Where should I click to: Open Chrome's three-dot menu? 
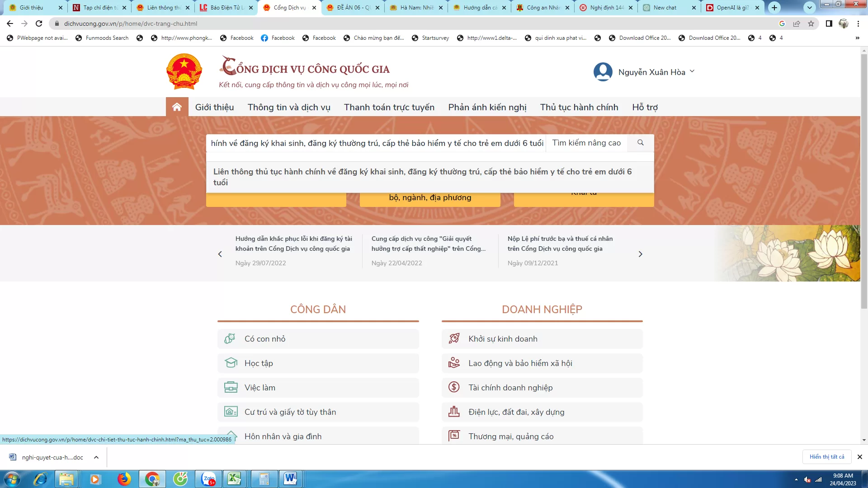point(858,23)
